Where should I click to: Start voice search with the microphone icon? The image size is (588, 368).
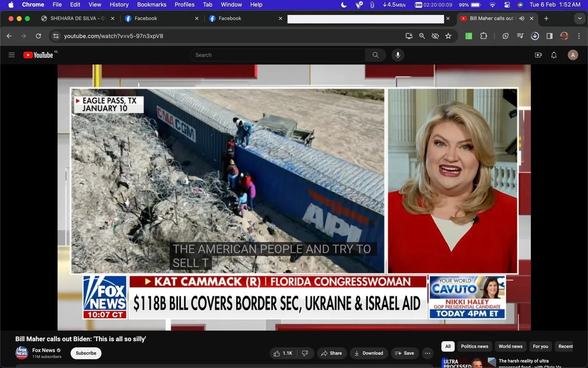(398, 55)
